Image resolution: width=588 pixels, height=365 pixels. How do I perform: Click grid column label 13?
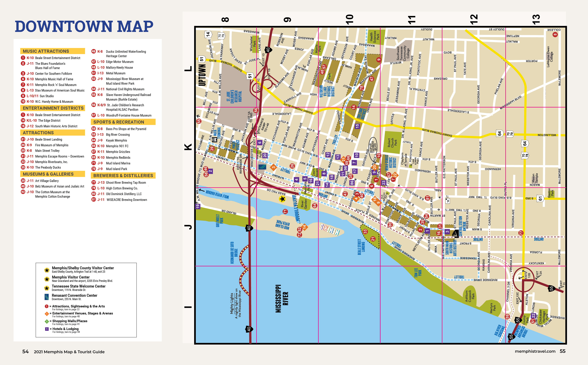[536, 19]
